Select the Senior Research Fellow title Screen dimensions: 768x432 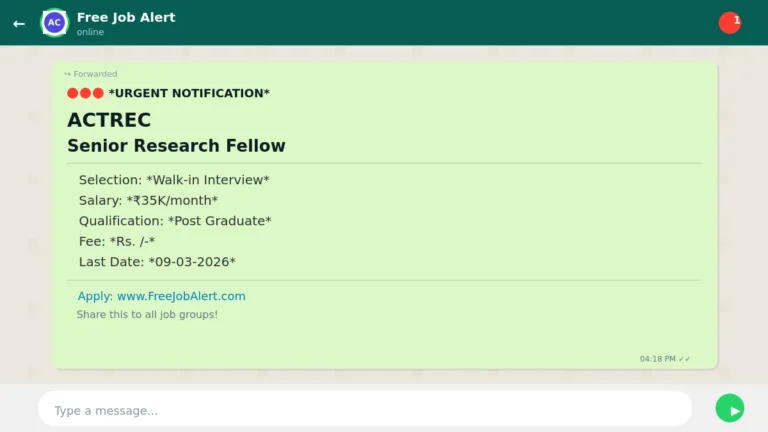click(x=176, y=146)
